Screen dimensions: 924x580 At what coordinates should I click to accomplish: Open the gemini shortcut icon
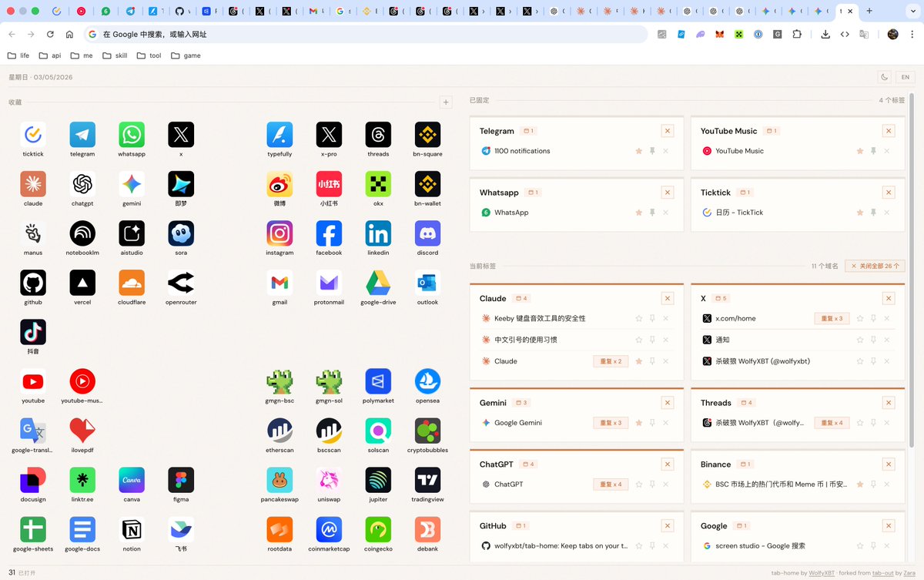pyautogui.click(x=132, y=184)
